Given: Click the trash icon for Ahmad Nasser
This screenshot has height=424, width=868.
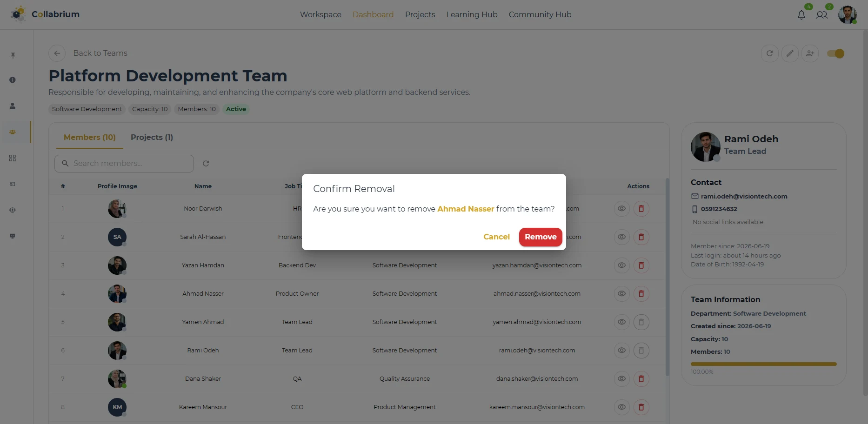Looking at the screenshot, I should (641, 294).
